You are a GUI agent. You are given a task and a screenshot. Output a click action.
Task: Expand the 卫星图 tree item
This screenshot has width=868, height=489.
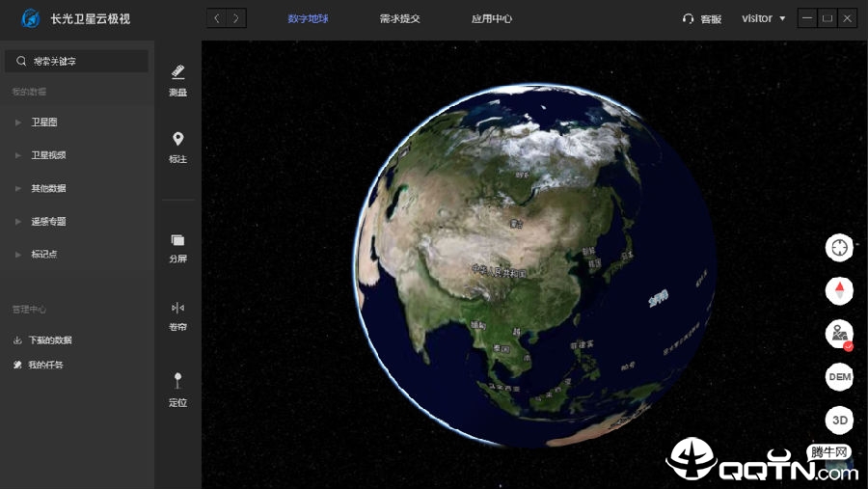(x=44, y=122)
